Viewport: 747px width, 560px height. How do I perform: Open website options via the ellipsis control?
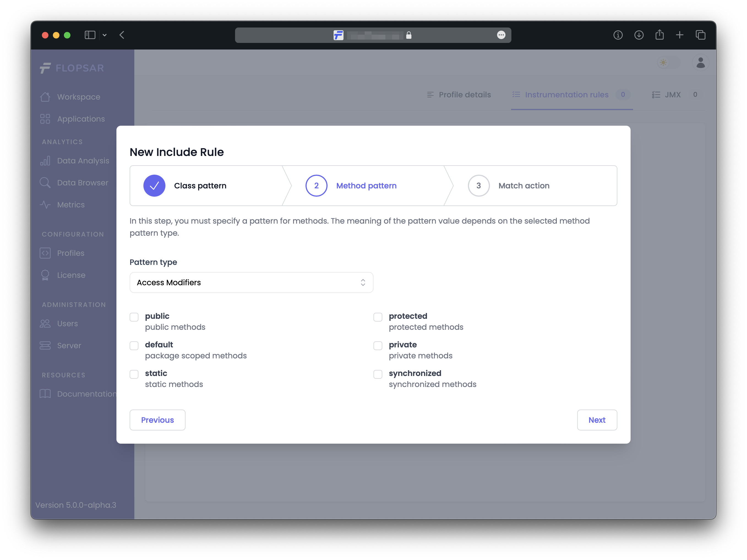click(x=501, y=35)
